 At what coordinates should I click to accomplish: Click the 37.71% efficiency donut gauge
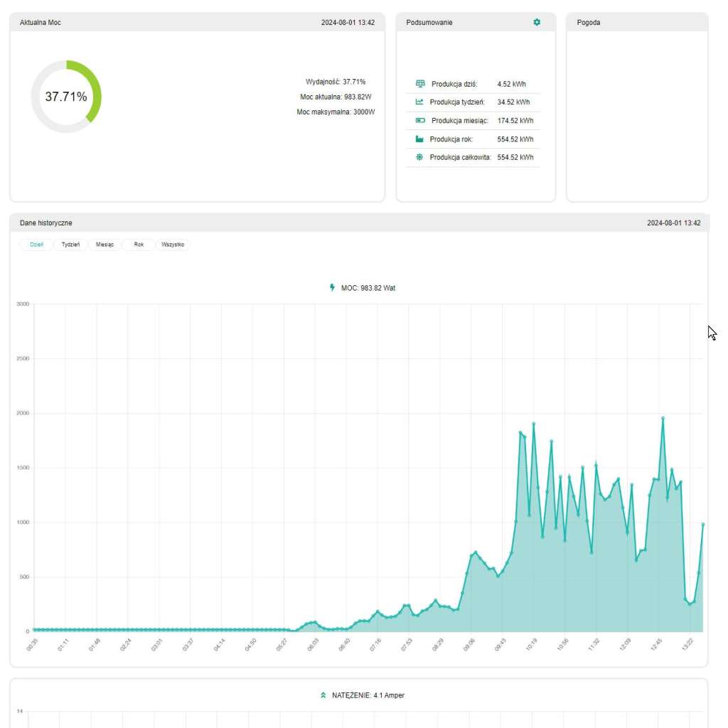[x=66, y=97]
